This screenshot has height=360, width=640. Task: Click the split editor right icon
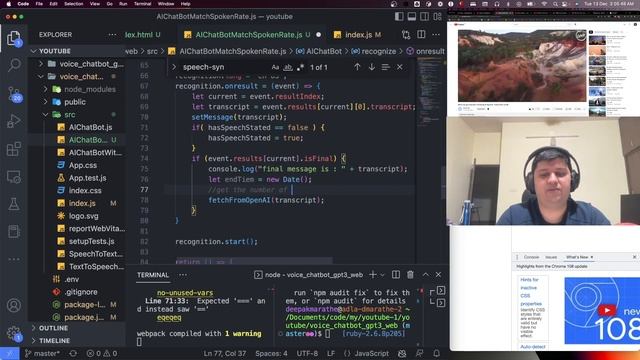(x=421, y=35)
